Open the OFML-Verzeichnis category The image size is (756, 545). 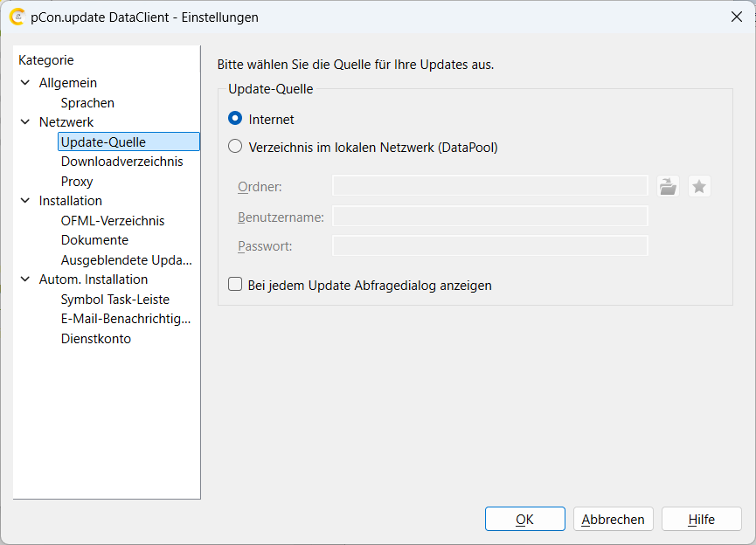113,221
